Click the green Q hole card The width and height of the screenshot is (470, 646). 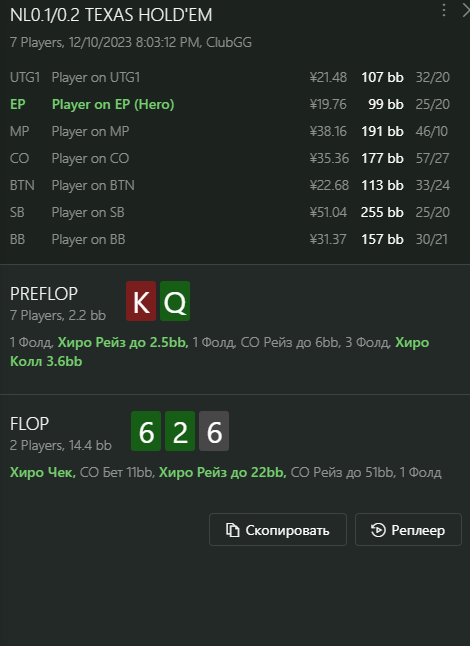175,301
